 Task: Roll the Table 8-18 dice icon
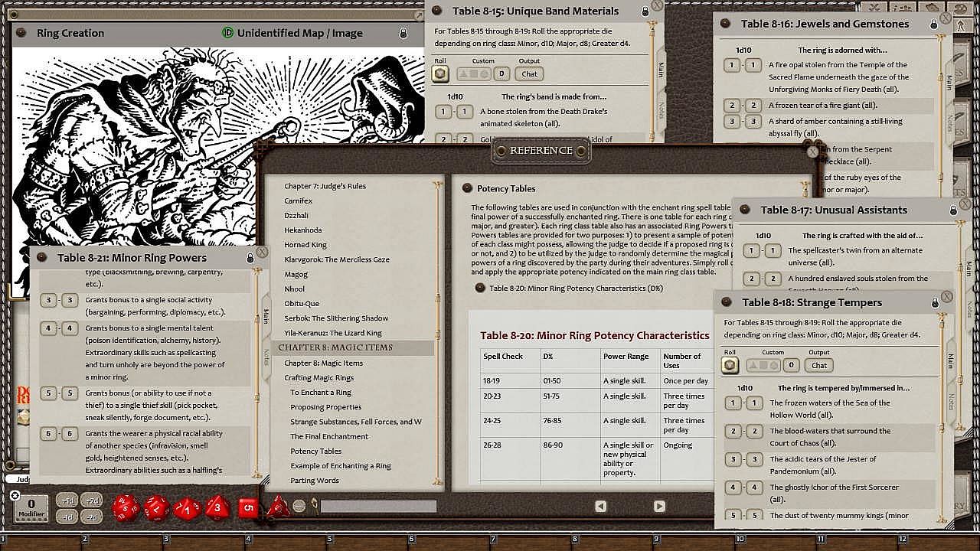click(x=730, y=365)
